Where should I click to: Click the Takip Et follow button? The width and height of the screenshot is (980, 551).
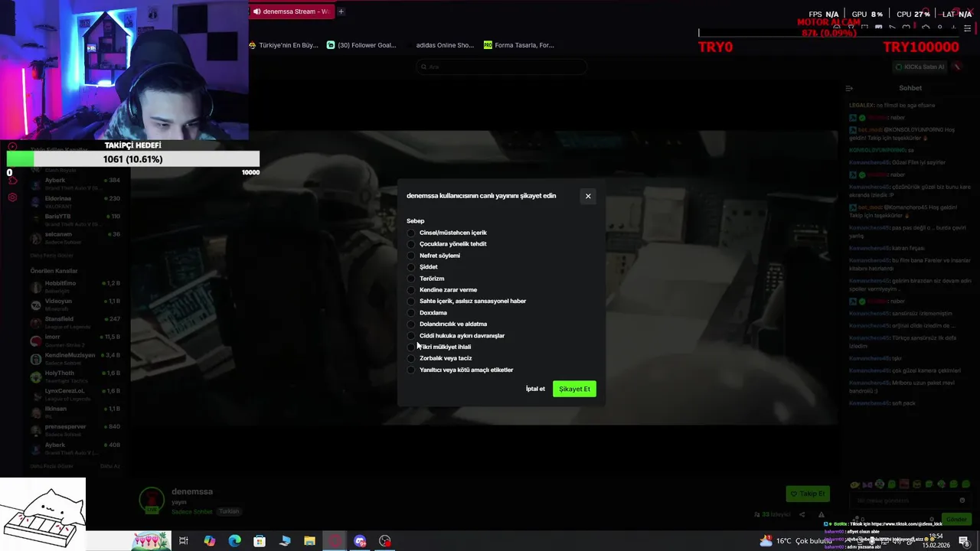808,494
